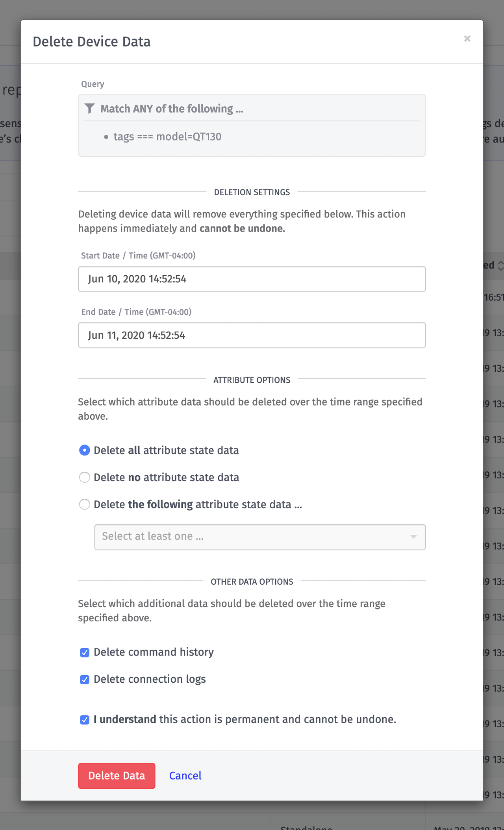Click the query filter funnel icon
This screenshot has height=830, width=504.
[90, 108]
